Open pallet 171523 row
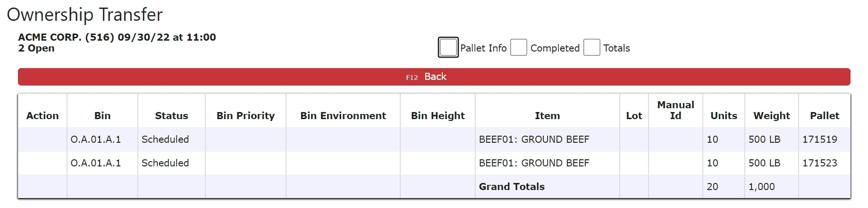The height and width of the screenshot is (208, 868). (434, 163)
